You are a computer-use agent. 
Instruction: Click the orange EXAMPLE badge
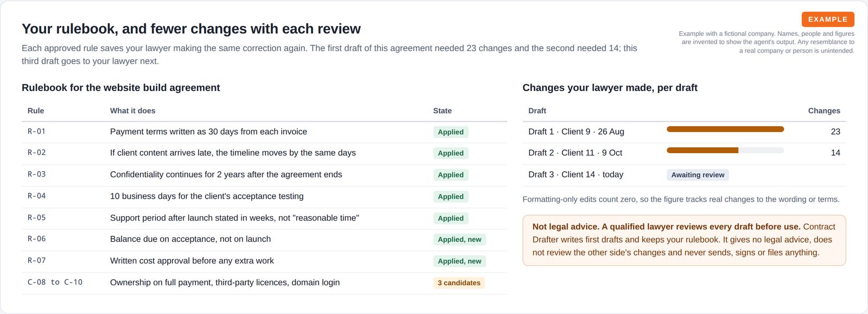pos(828,19)
